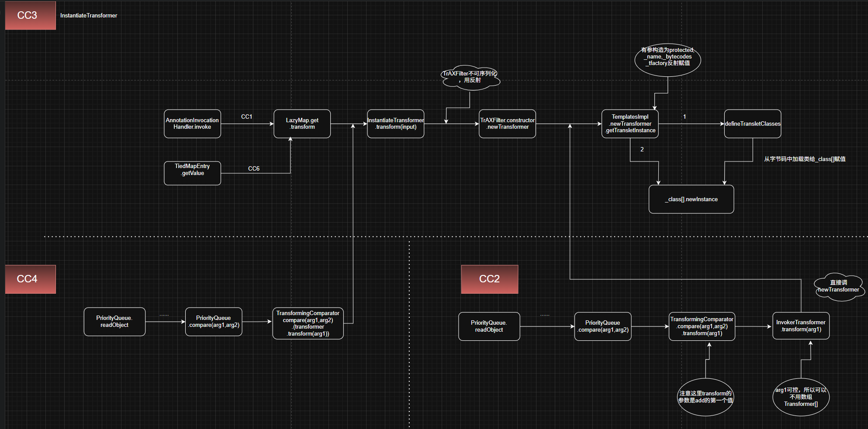Screen dimensions: 868x429
Task: Select the LazyMap.get transform node
Action: 302,124
